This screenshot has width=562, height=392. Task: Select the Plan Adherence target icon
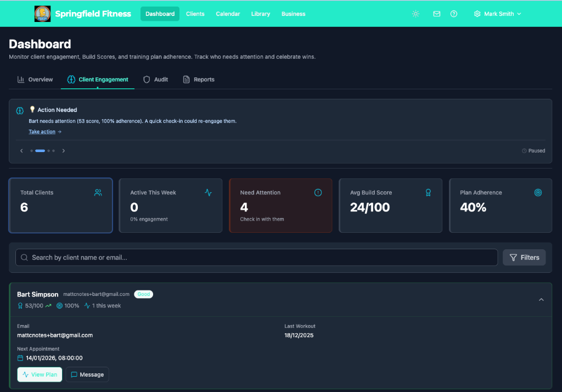538,193
